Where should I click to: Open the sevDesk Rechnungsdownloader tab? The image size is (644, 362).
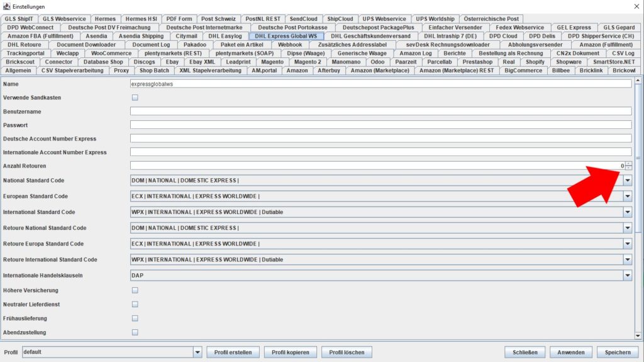click(x=448, y=45)
